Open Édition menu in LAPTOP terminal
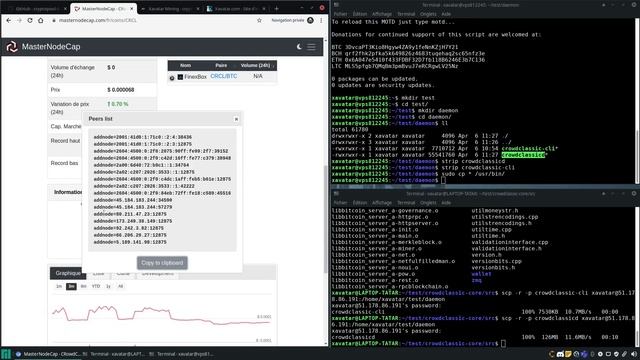 (x=360, y=202)
